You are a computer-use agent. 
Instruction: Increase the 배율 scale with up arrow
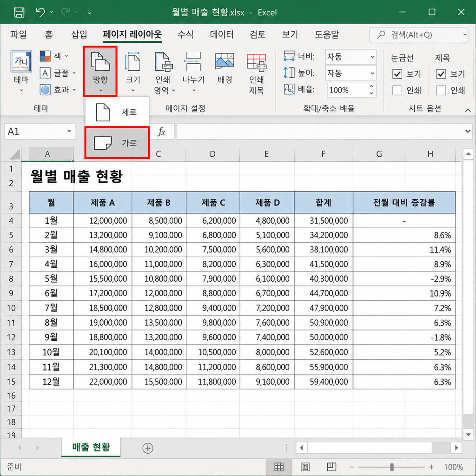click(371, 86)
